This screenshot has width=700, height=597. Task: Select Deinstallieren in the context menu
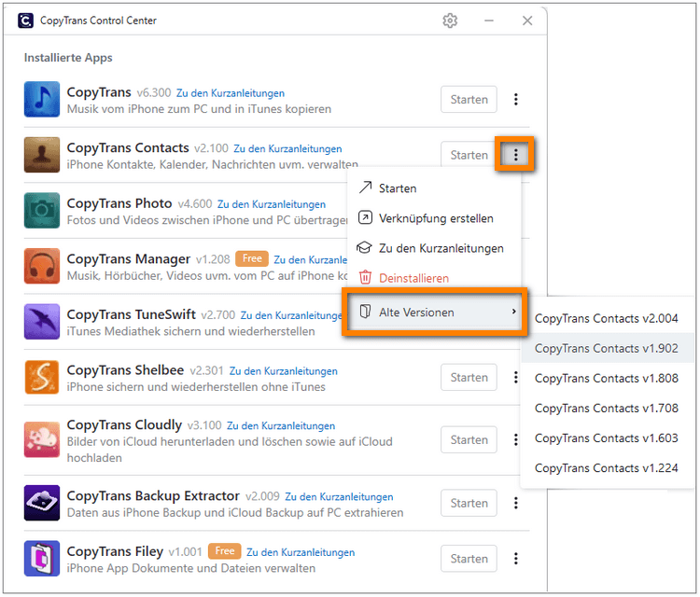tap(434, 278)
